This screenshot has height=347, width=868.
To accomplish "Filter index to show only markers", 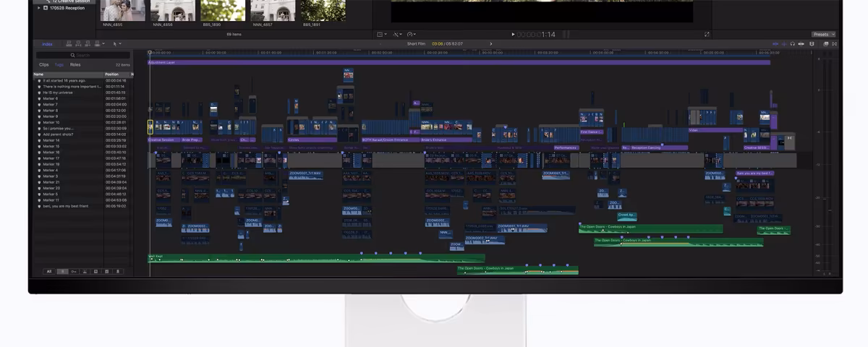I will tap(62, 272).
